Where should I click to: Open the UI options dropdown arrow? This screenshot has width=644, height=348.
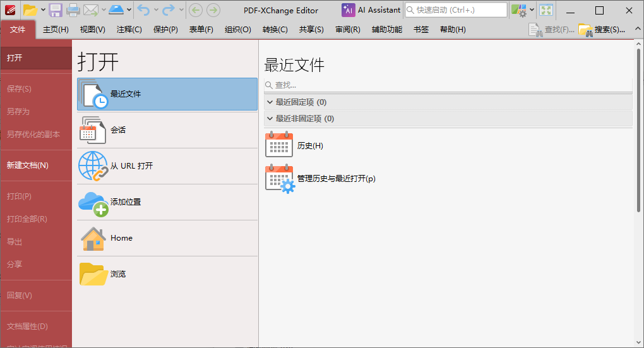[532, 10]
